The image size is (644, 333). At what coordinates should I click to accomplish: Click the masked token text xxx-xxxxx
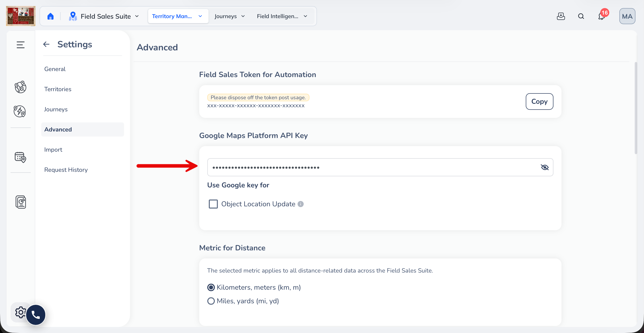coord(256,106)
